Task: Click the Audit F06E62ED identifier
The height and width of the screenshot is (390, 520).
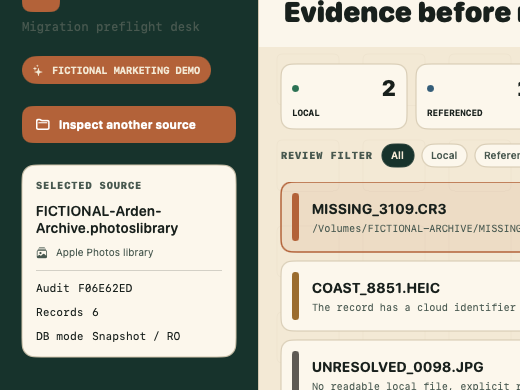Action: point(84,288)
